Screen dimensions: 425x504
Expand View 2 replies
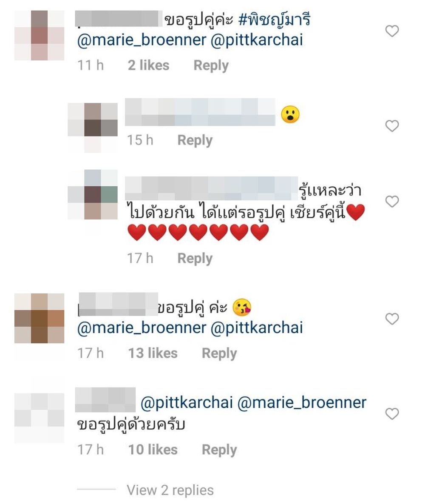point(170,490)
